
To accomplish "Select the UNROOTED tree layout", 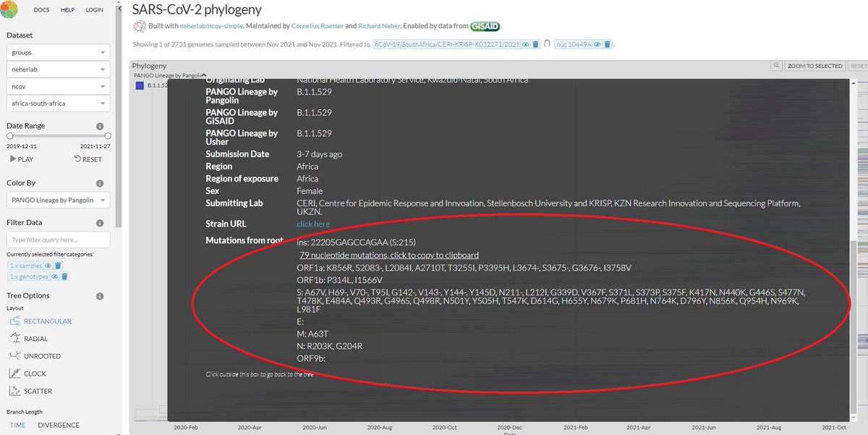I will (36, 356).
